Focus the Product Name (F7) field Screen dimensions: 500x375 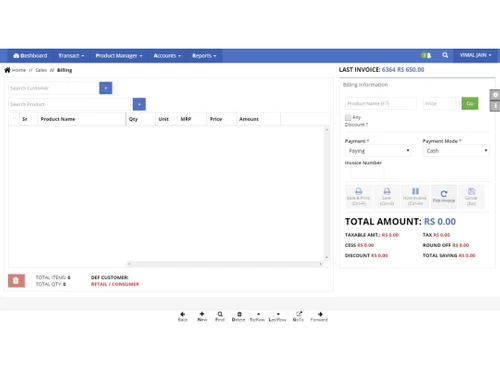pyautogui.click(x=381, y=103)
